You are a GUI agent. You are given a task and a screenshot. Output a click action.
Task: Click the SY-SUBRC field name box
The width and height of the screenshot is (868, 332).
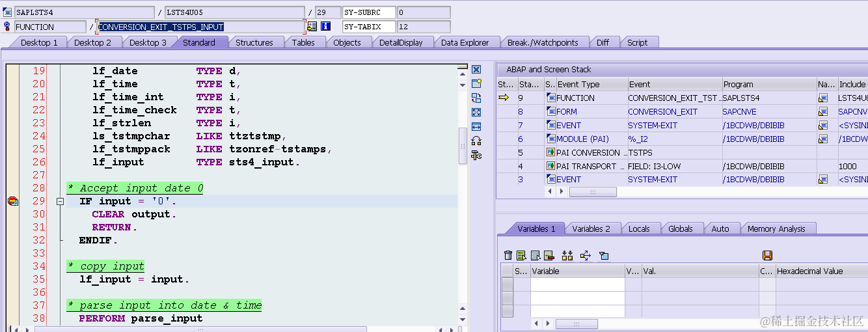(x=369, y=12)
